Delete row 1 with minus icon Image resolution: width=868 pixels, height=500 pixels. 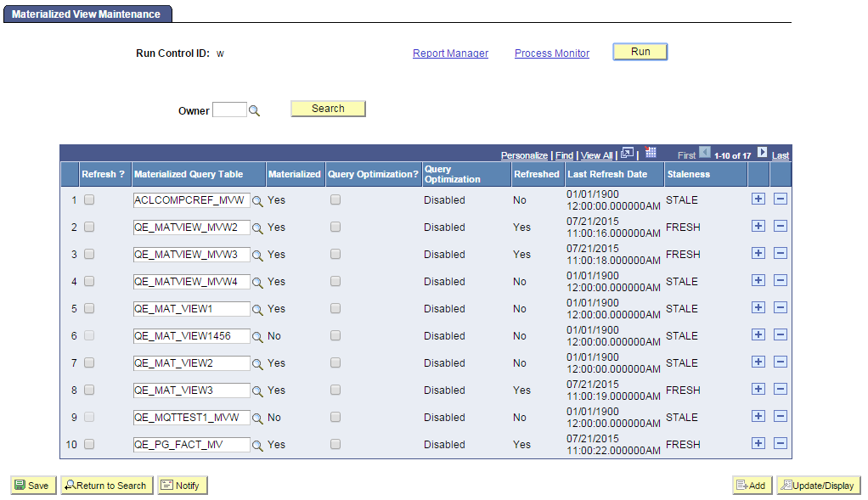(x=781, y=199)
